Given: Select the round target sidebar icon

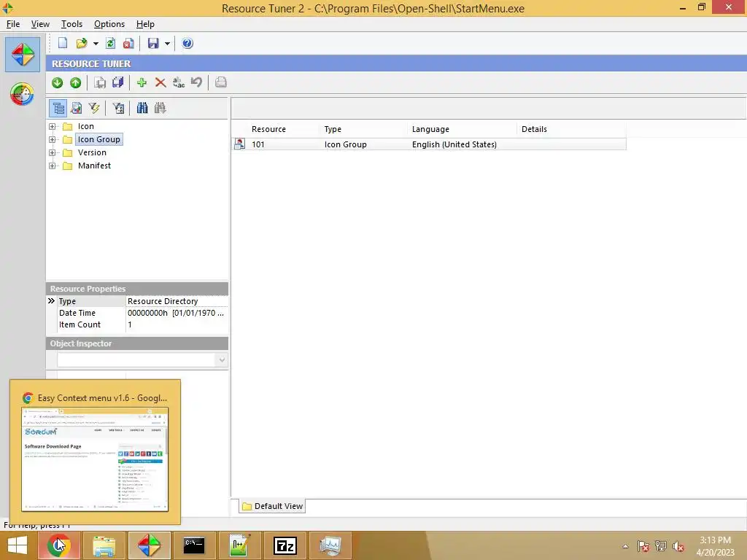Looking at the screenshot, I should (x=22, y=94).
